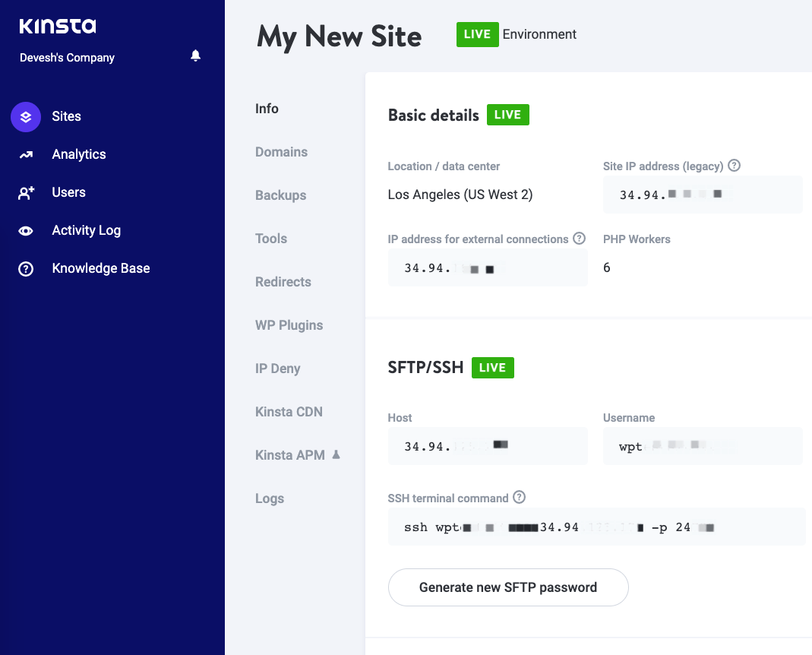The width and height of the screenshot is (812, 655).
Task: Open the Backups tab
Action: click(x=281, y=195)
